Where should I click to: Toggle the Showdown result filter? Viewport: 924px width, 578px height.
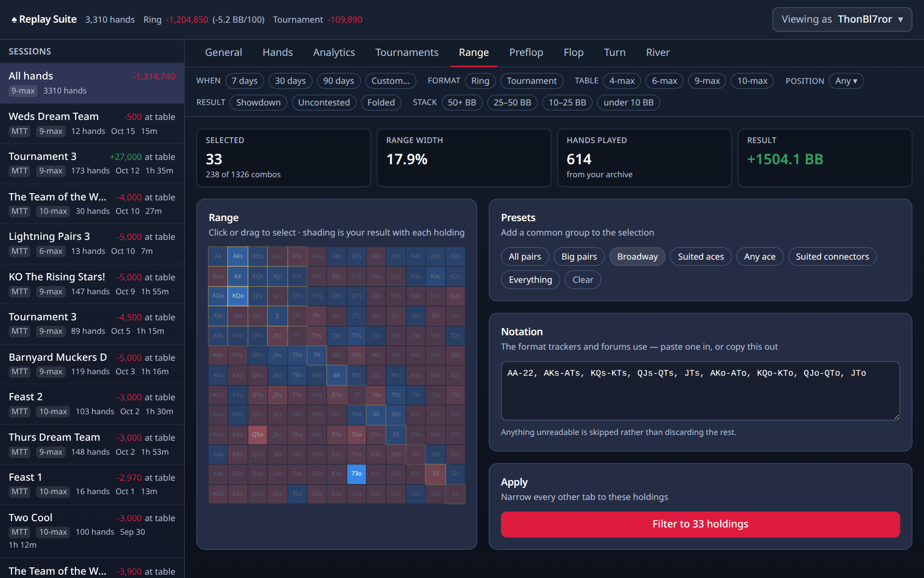[x=258, y=103]
